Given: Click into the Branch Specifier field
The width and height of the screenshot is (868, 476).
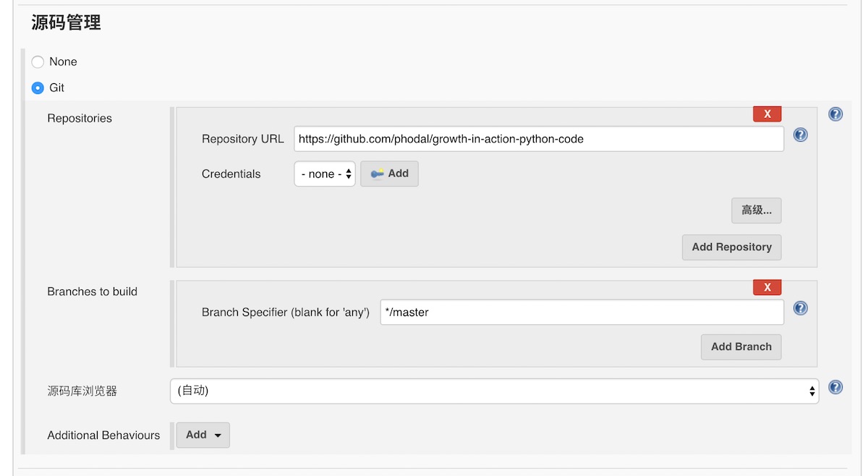Looking at the screenshot, I should click(x=582, y=313).
